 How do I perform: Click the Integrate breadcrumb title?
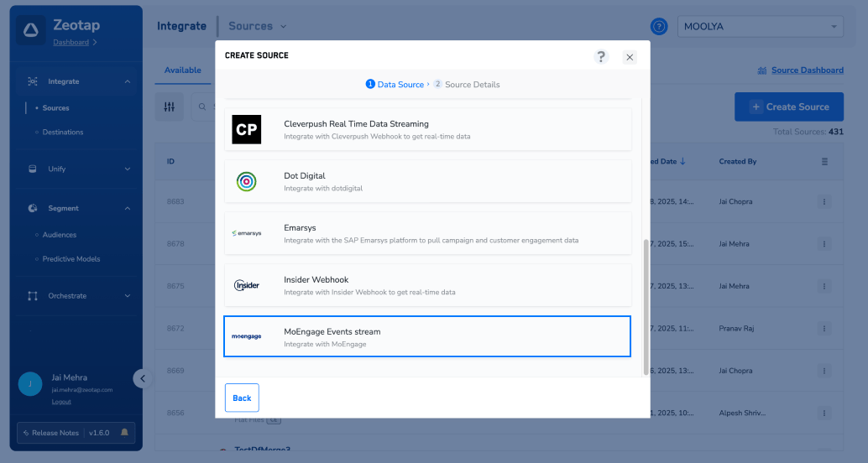point(181,26)
